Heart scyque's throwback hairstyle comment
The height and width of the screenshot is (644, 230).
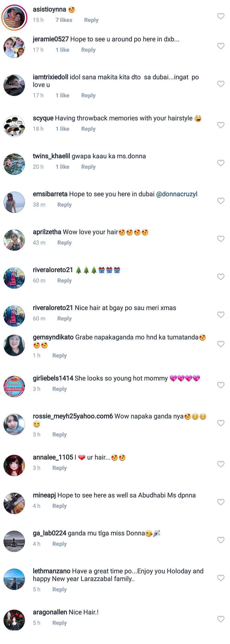(x=221, y=125)
